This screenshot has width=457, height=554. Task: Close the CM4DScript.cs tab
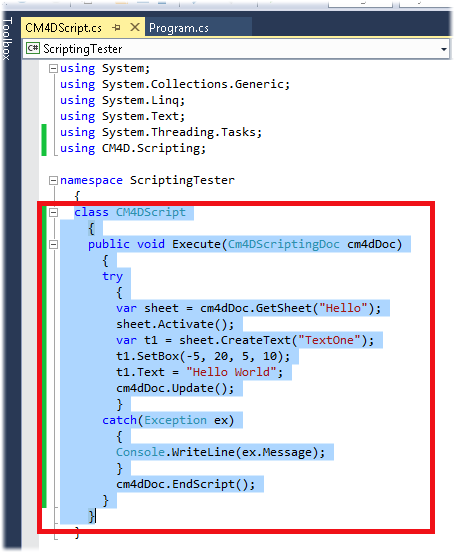pos(135,27)
